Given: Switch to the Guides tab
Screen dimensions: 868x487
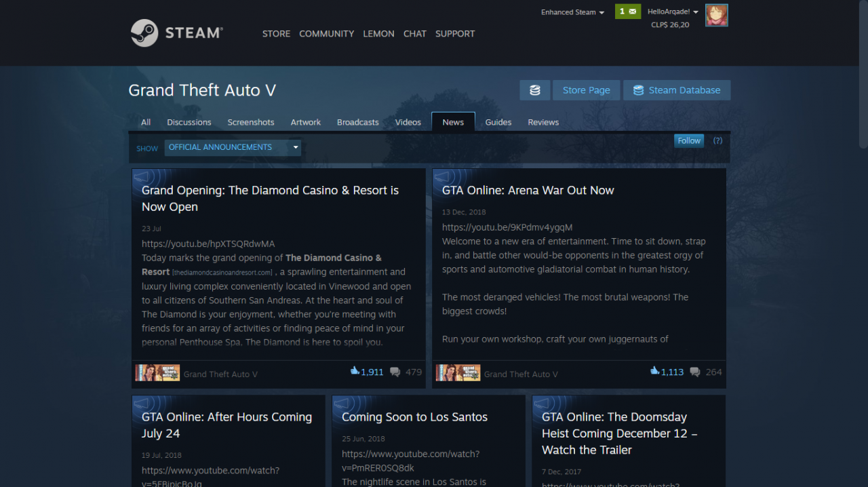Looking at the screenshot, I should click(498, 122).
